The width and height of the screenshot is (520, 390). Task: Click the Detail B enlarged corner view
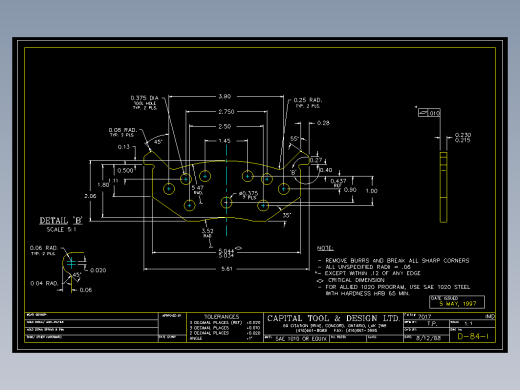73,272
